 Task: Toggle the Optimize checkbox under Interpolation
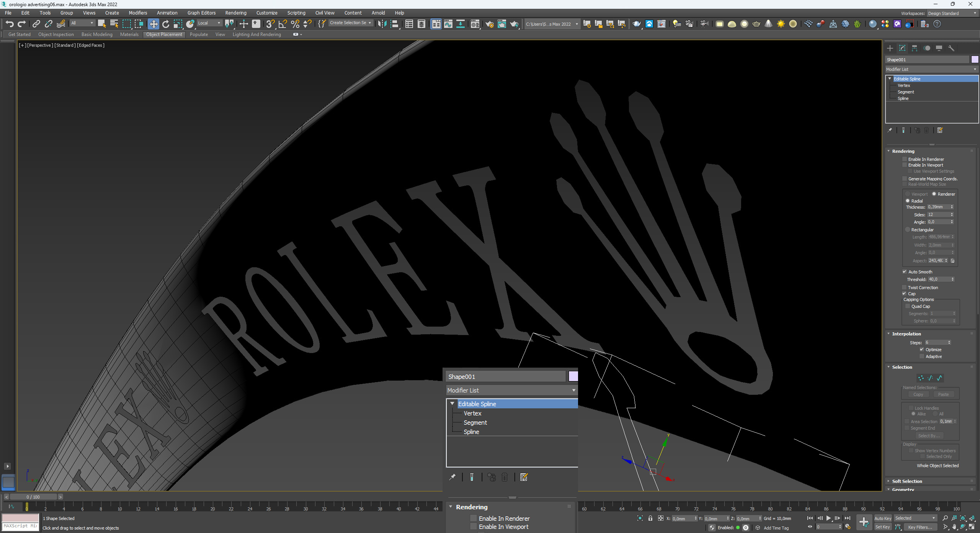922,350
